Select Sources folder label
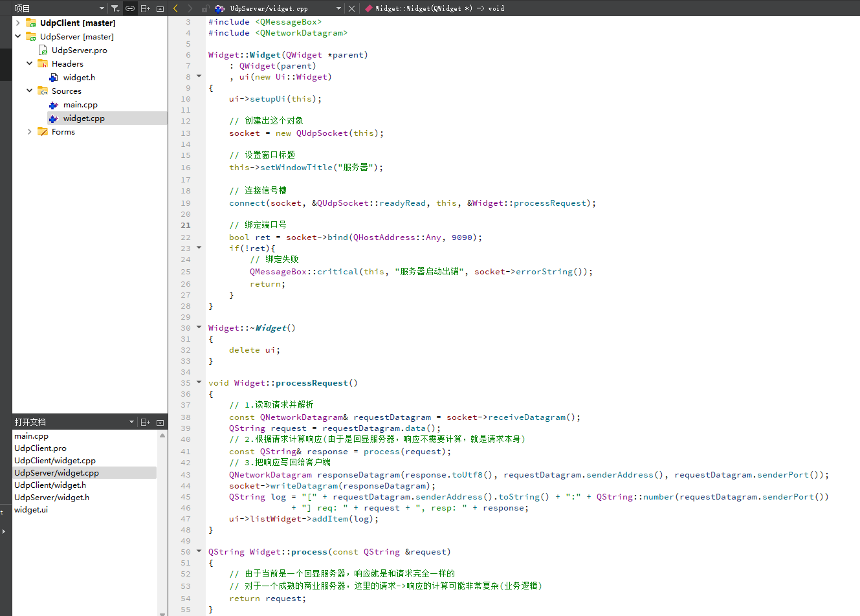This screenshot has height=616, width=860. [x=67, y=91]
